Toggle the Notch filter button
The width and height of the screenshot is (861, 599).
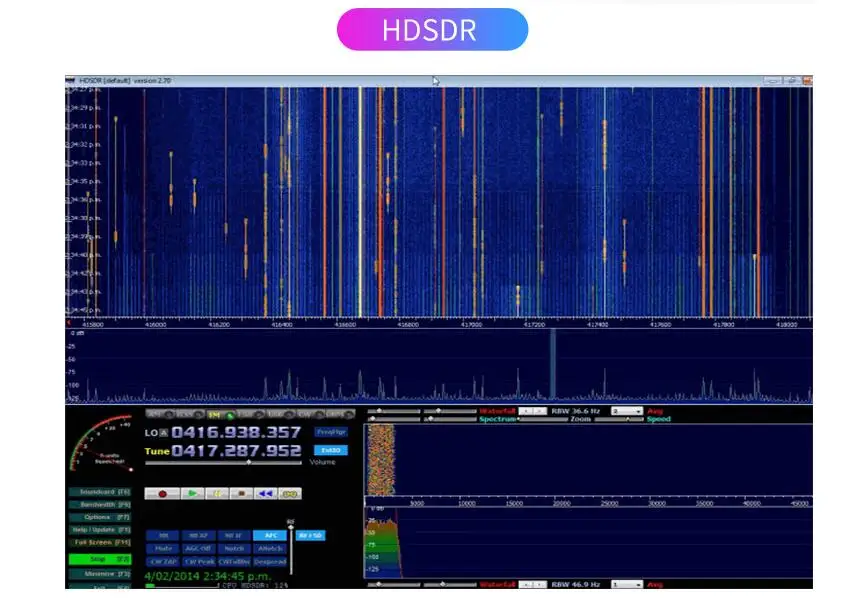coord(234,548)
